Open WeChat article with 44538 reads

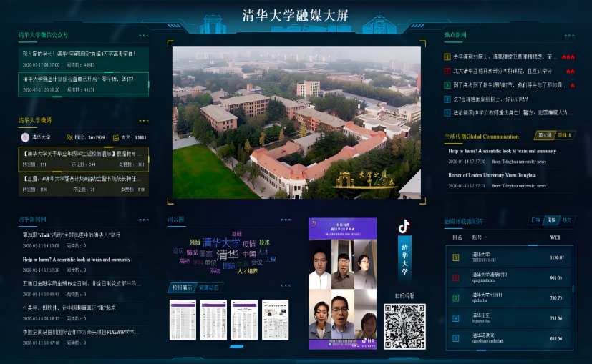84,85
